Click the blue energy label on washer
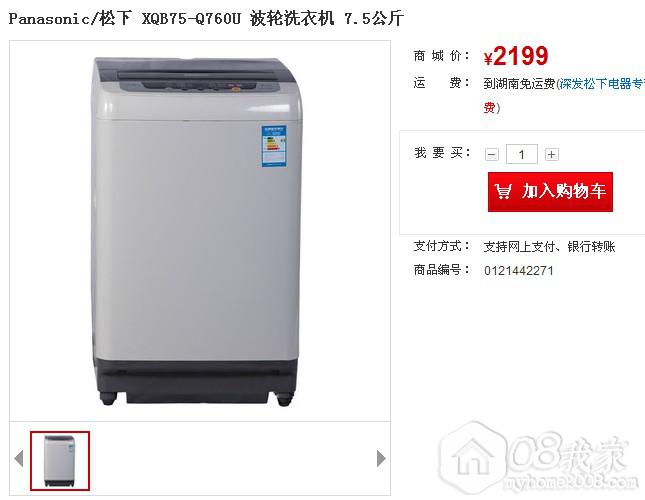 274,146
